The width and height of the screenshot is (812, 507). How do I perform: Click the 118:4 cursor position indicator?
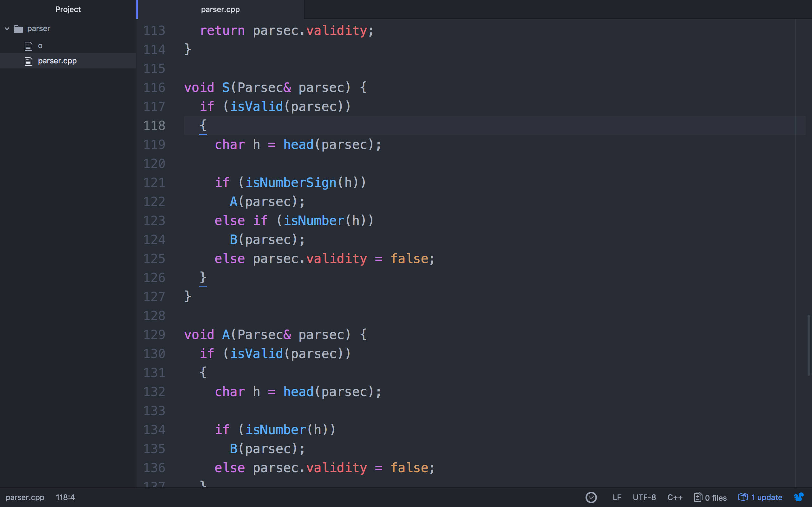tap(65, 497)
